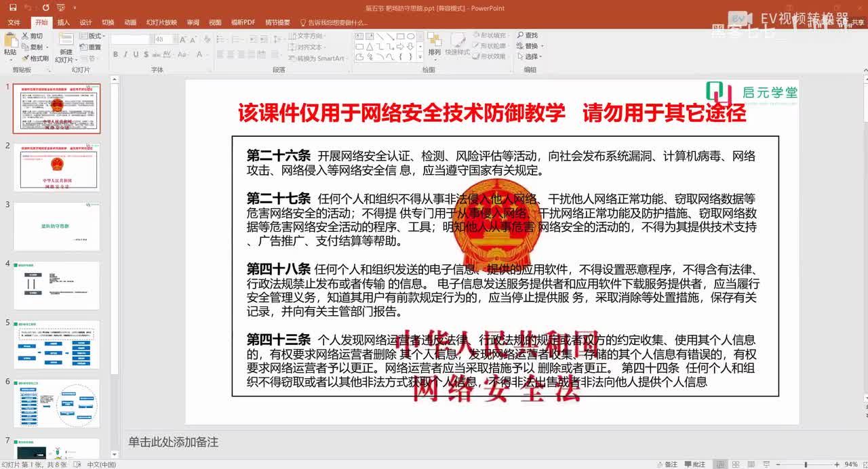Click the font color A button
This screenshot has width=868, height=469.
tap(199, 55)
